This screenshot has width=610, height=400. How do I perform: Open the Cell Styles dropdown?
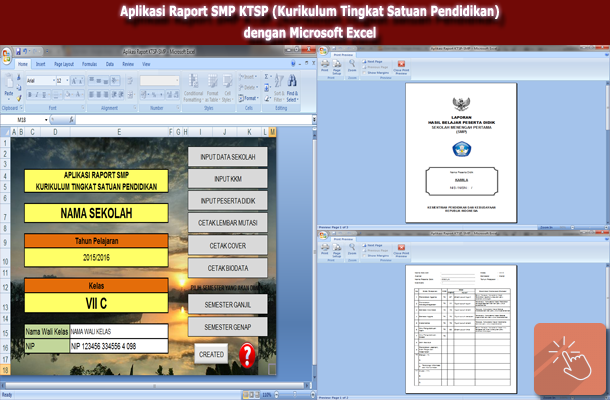click(227, 88)
